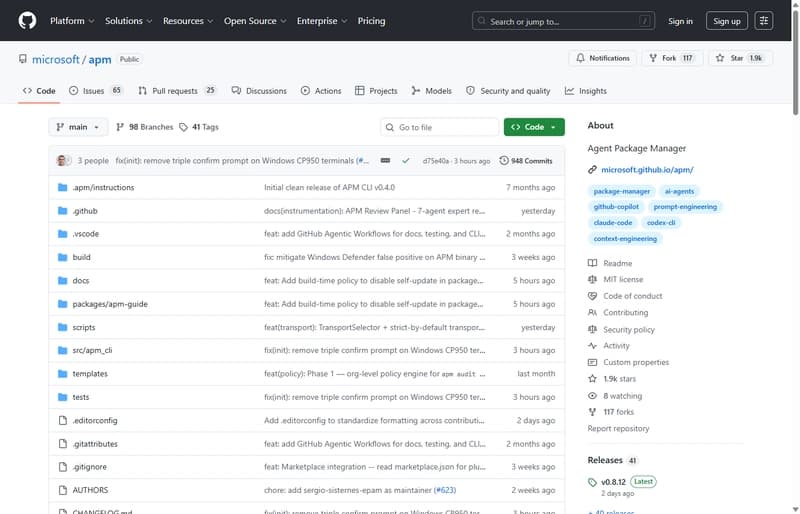Click the GitHub logo icon
The image size is (800, 514).
pyautogui.click(x=27, y=21)
